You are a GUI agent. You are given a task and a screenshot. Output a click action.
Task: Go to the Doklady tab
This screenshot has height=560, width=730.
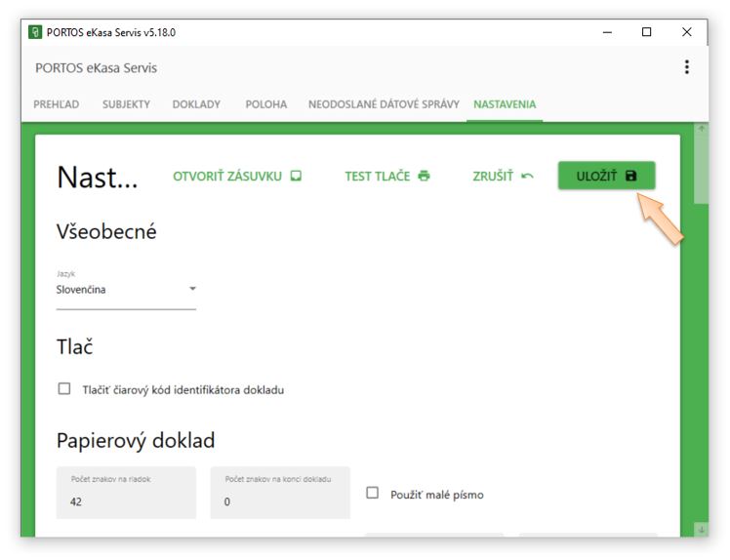coord(196,104)
